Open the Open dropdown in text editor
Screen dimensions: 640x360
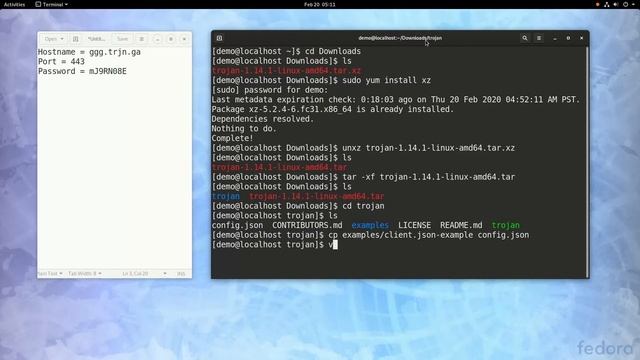point(54,39)
